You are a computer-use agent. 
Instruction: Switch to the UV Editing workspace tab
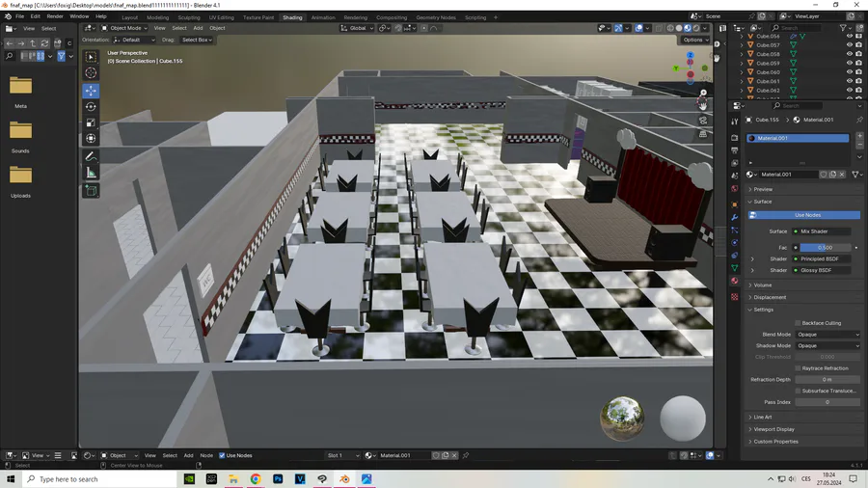222,17
